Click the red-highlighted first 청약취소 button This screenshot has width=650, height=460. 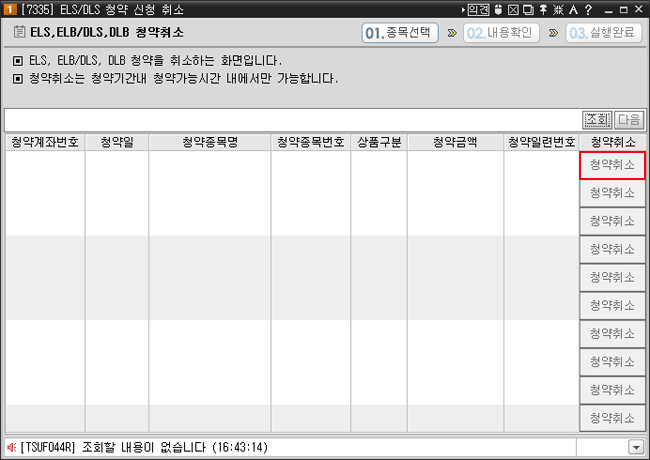(x=612, y=165)
